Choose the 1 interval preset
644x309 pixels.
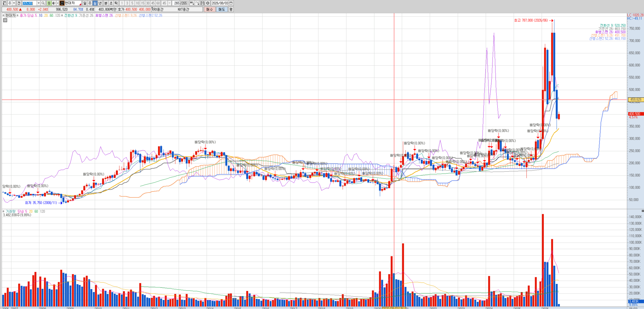pos(122,3)
